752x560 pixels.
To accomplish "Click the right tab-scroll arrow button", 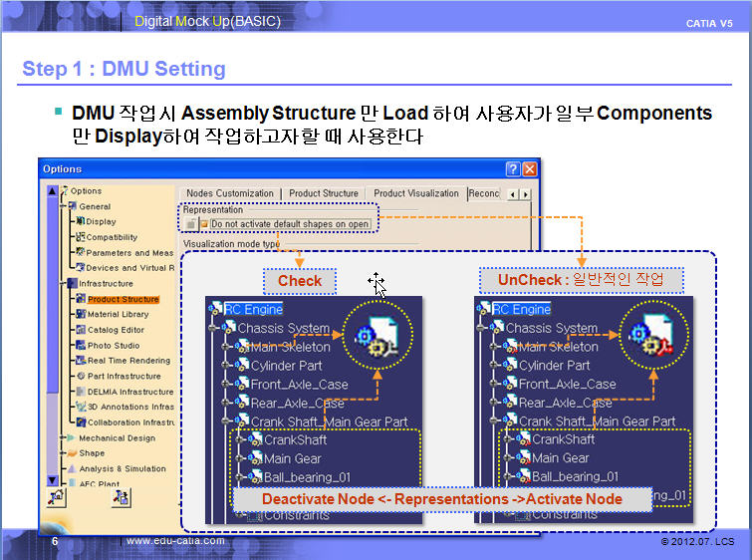I will point(527,194).
